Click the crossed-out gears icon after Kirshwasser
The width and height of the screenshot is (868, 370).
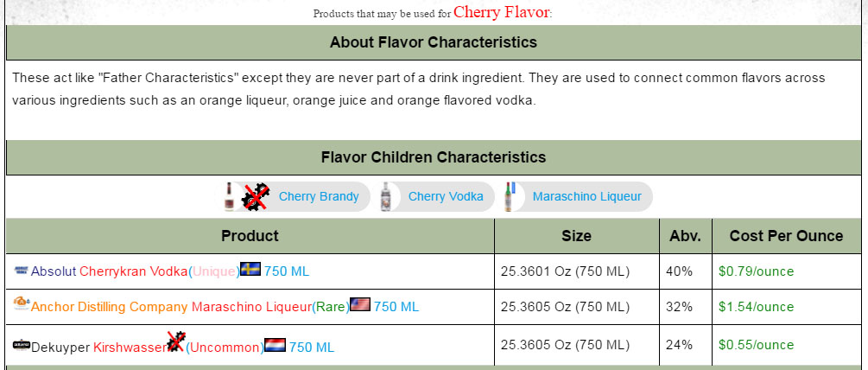coord(175,342)
